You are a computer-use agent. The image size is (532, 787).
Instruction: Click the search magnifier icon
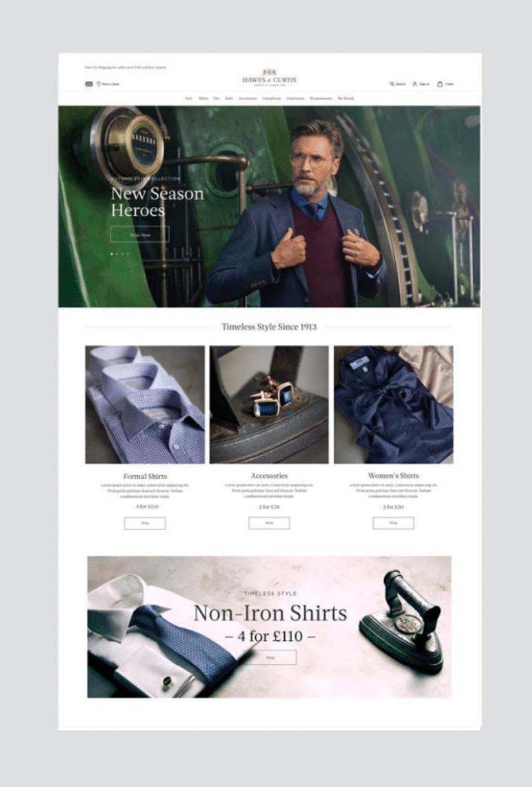pos(392,84)
